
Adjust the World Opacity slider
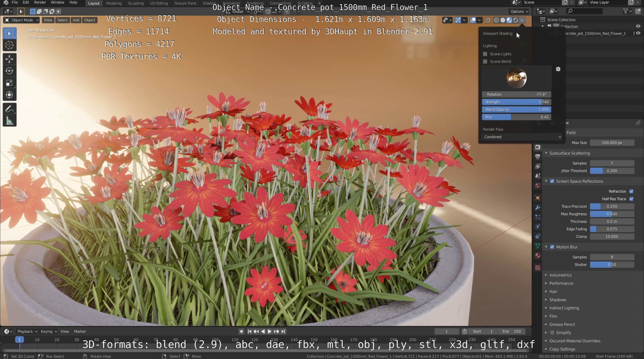(x=517, y=110)
